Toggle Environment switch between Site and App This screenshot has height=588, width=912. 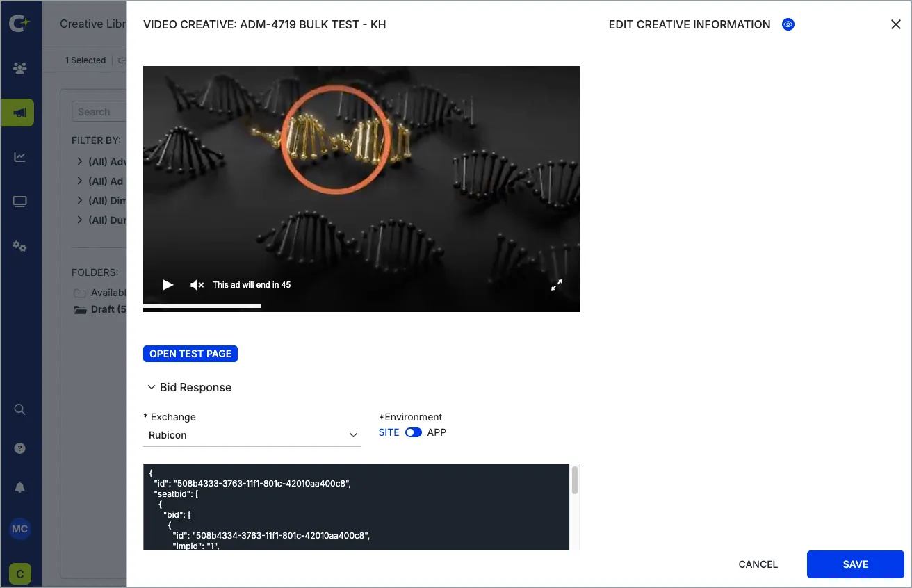[x=414, y=432]
